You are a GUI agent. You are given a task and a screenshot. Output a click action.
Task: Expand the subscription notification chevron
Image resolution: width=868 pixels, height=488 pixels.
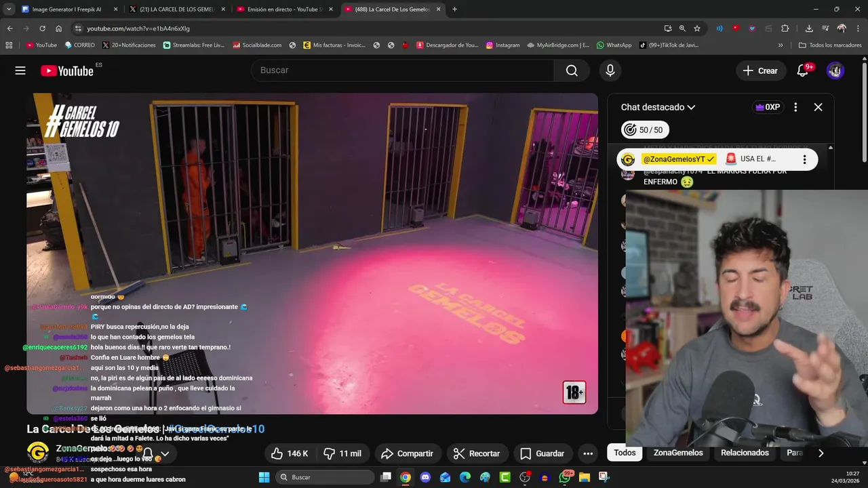click(164, 453)
